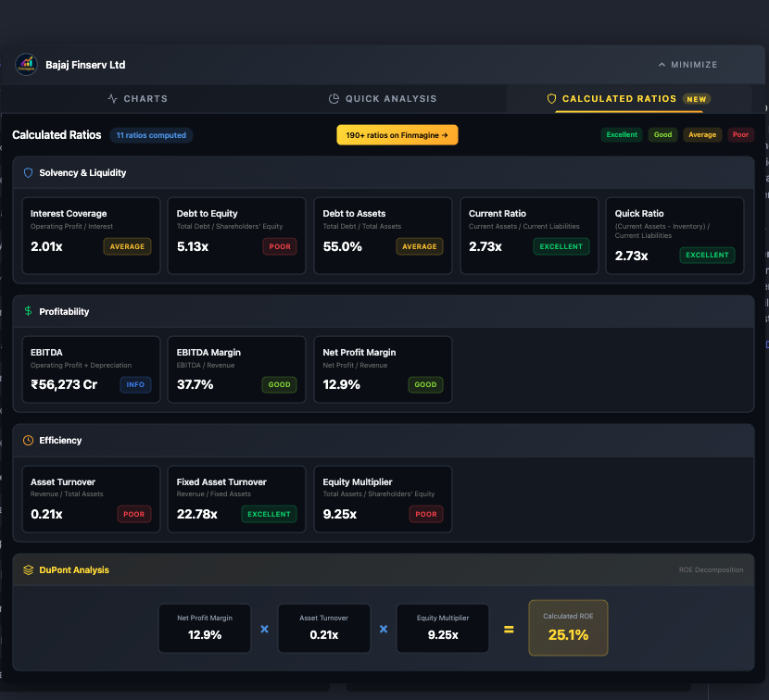
Task: Click the shield icon on Calculated Ratios tab
Action: (x=551, y=99)
